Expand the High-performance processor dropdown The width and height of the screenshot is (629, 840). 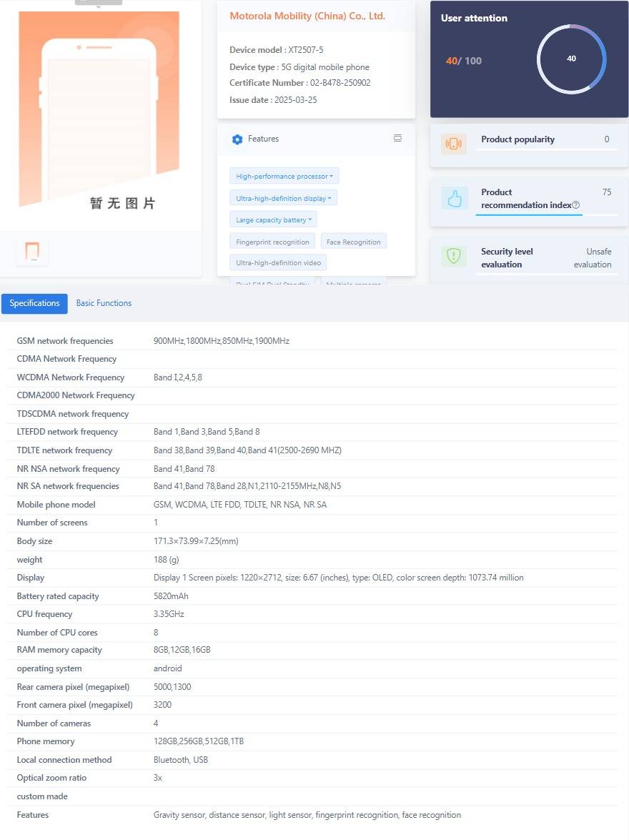pos(284,176)
